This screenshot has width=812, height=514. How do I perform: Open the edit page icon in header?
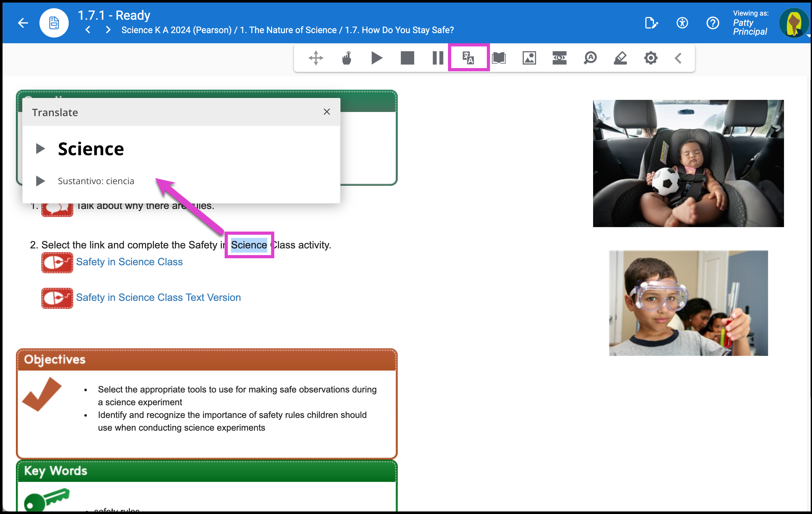651,23
